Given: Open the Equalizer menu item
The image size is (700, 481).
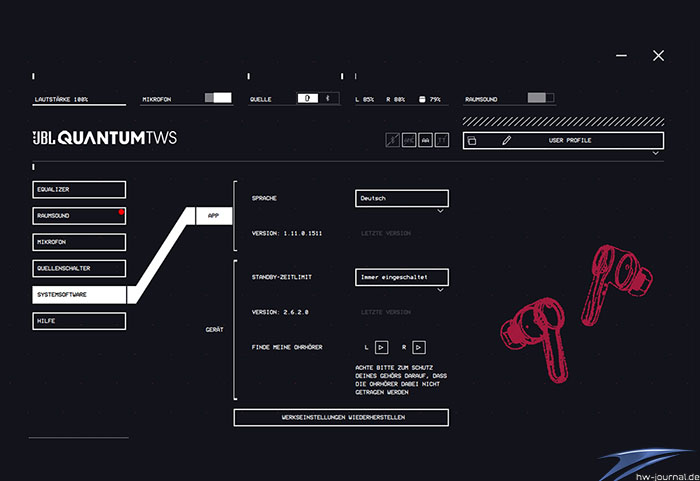Looking at the screenshot, I should coord(79,189).
